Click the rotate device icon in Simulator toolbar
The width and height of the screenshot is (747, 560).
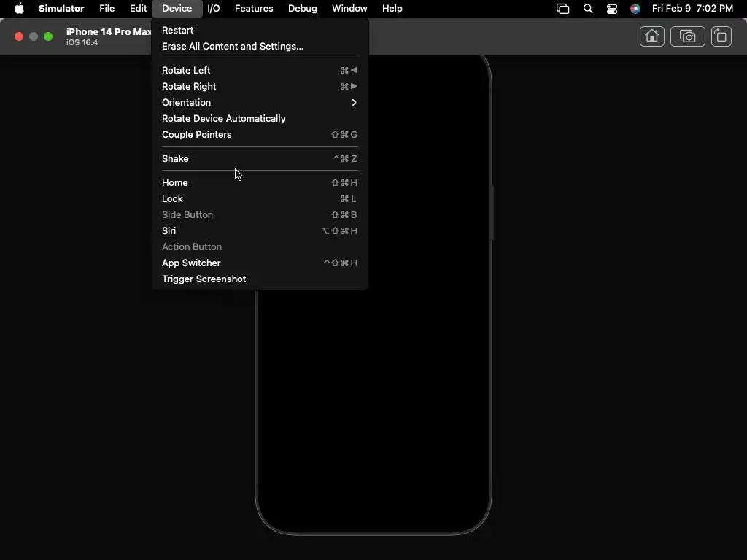[x=721, y=36]
